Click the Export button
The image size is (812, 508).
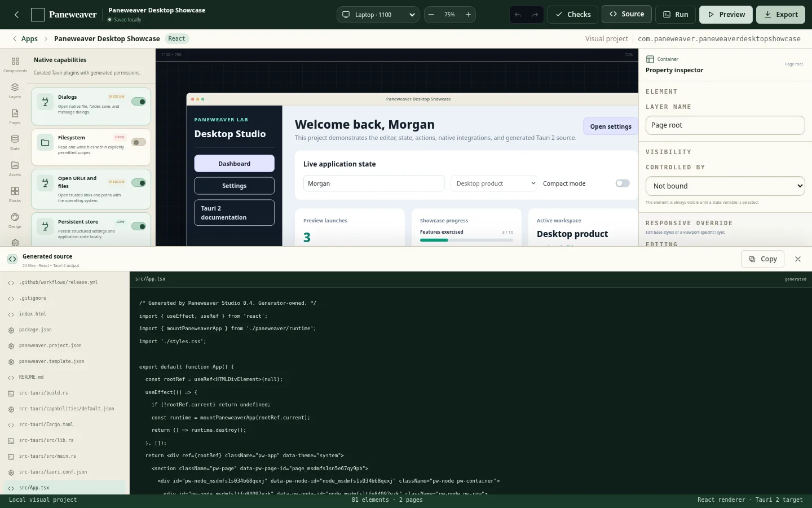tap(780, 15)
